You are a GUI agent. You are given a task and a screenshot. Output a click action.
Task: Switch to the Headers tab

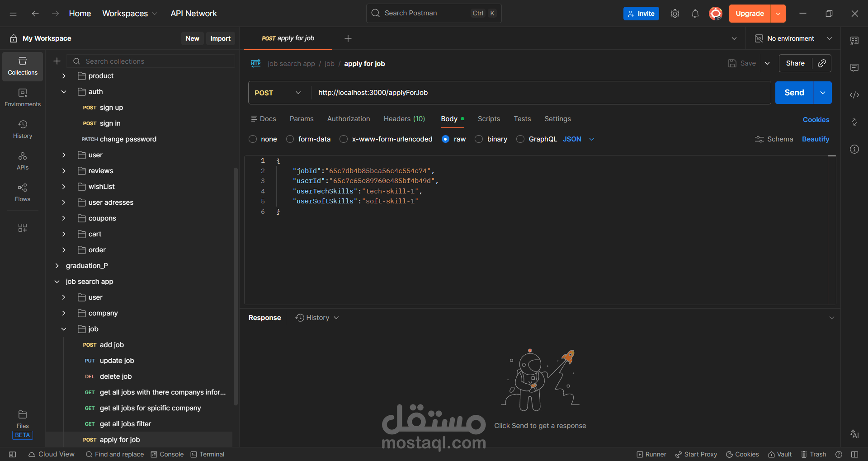[404, 119]
